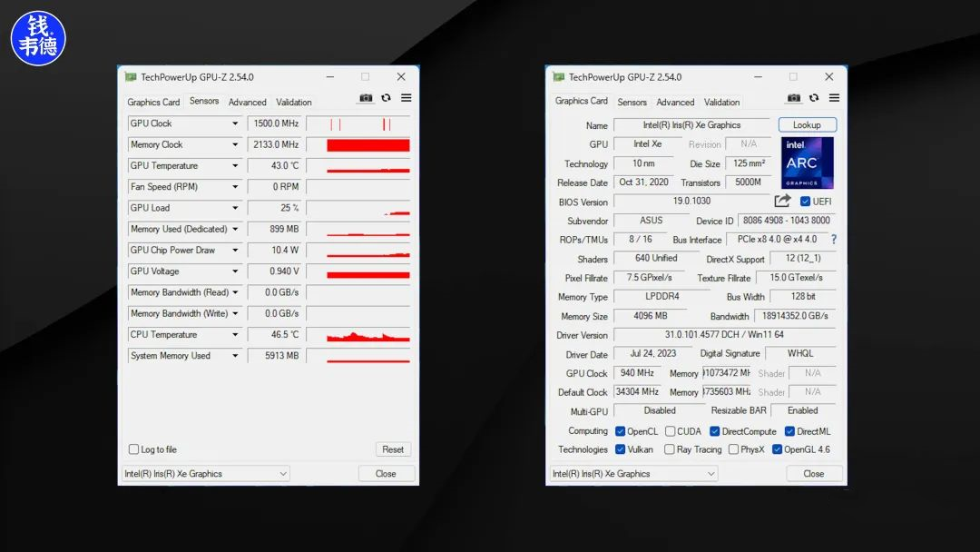Click Close button in Sensors window
Viewport: 980px width, 552px height.
pyautogui.click(x=386, y=474)
